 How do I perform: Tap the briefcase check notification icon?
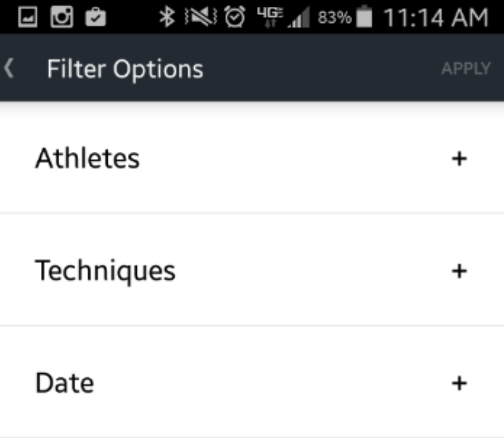coord(96,18)
